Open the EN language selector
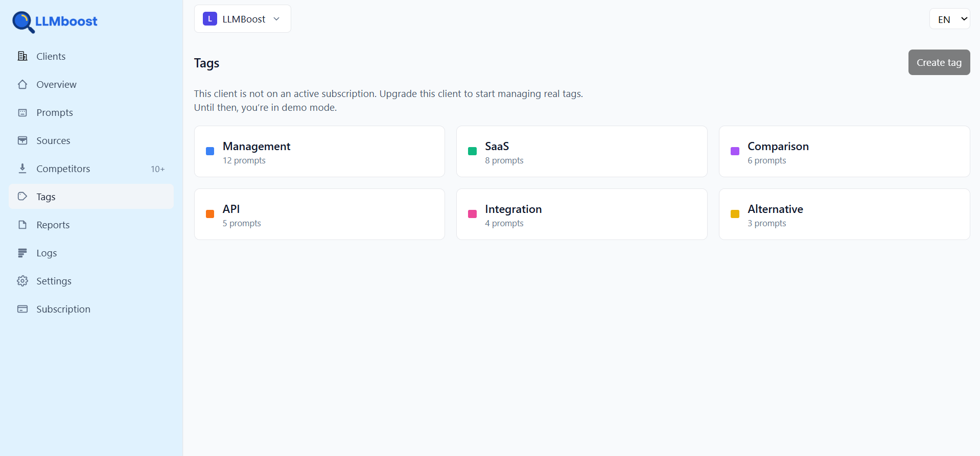This screenshot has width=980, height=456. click(949, 19)
